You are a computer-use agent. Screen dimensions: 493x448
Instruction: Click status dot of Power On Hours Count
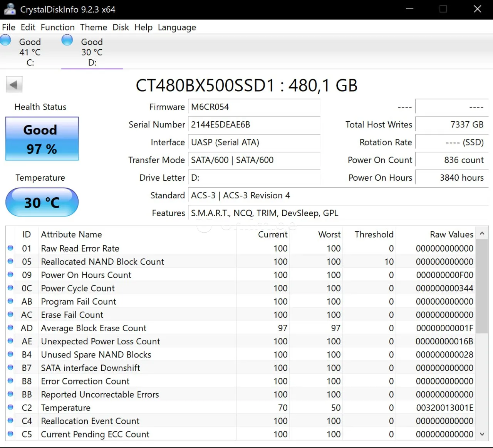click(10, 274)
